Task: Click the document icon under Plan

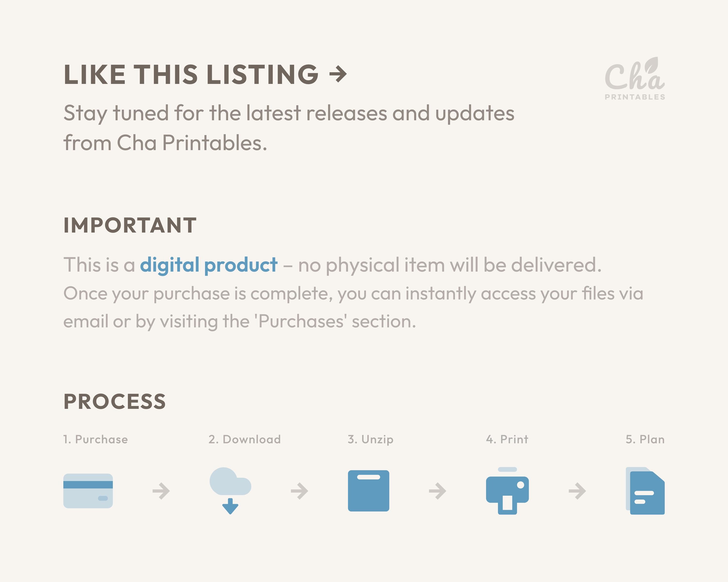Action: (x=645, y=491)
